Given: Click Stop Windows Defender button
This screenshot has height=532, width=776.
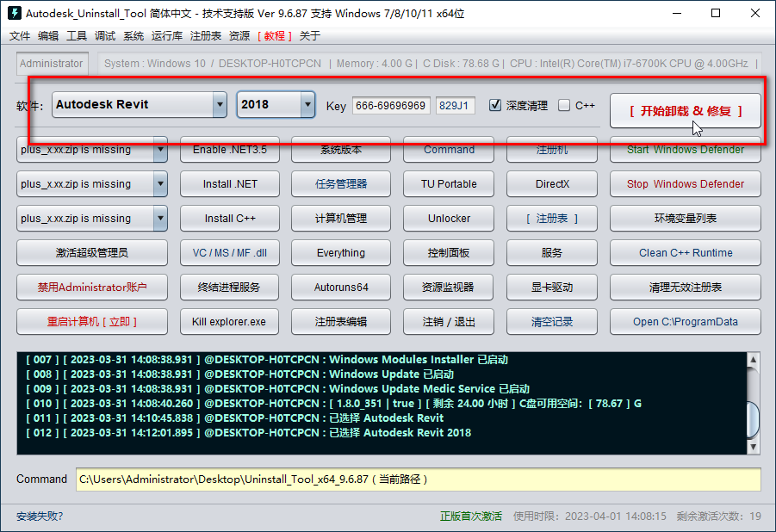Looking at the screenshot, I should click(686, 183).
